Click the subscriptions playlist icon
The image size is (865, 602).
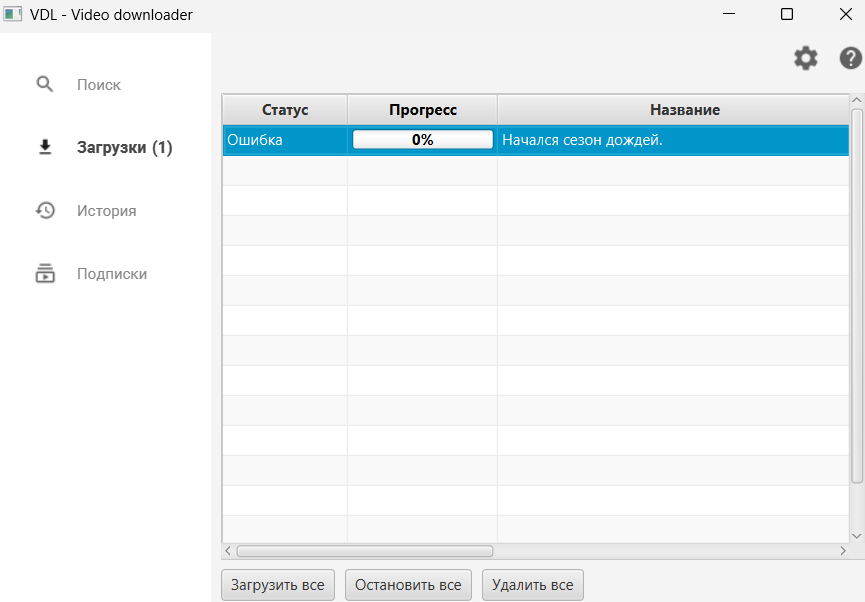tap(45, 273)
